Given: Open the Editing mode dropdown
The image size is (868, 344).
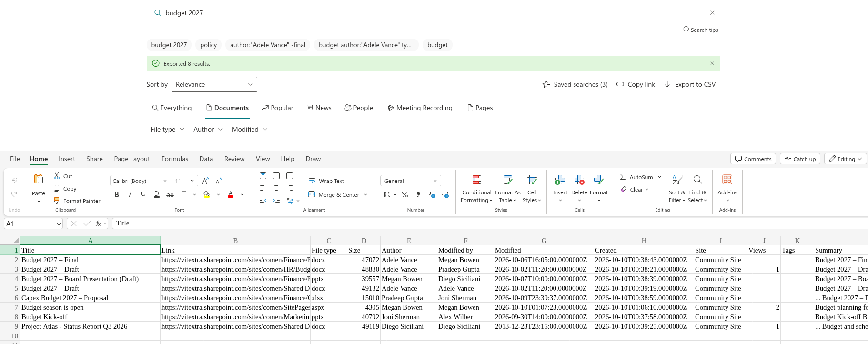Looking at the screenshot, I should tap(846, 159).
